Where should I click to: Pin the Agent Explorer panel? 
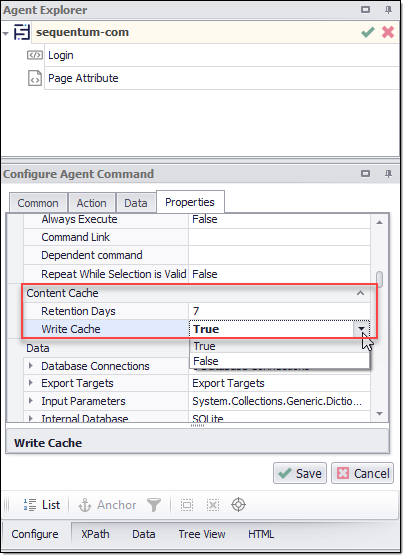pos(388,10)
